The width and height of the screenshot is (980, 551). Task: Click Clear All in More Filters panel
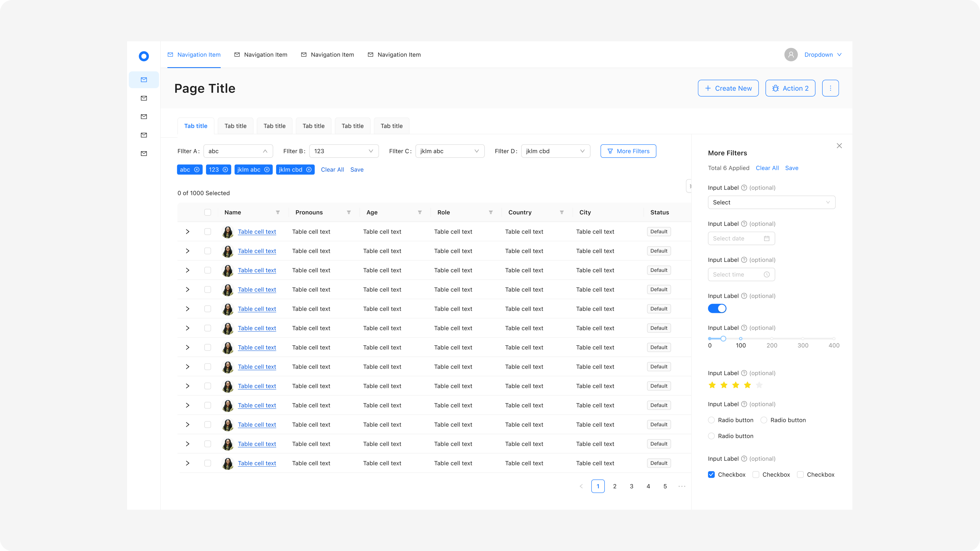point(767,168)
